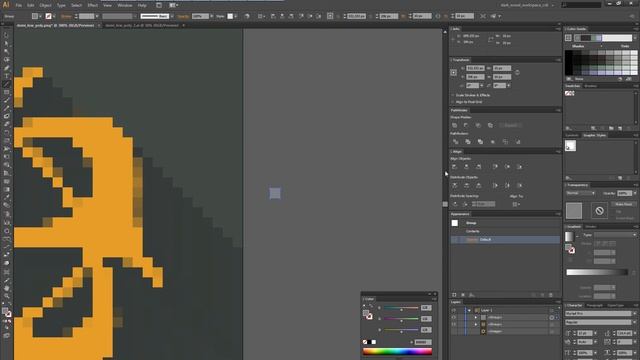The image size is (640, 360).
Task: Select the Paintbrush tool
Action: [7, 100]
